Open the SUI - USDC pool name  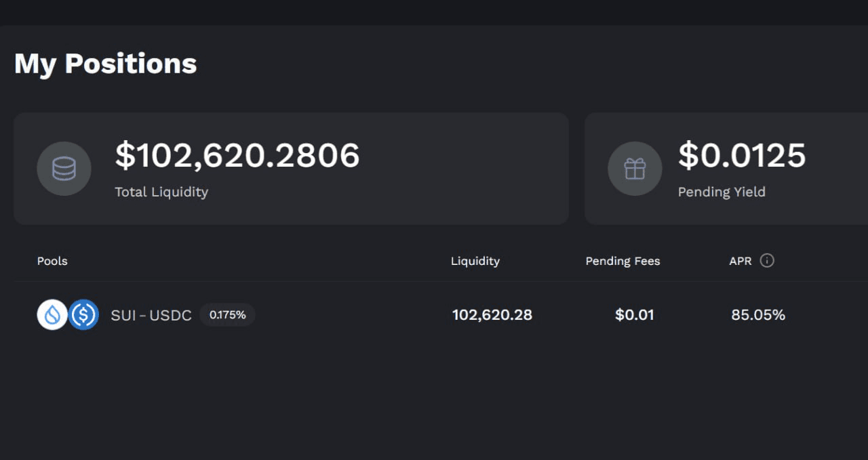click(x=151, y=316)
